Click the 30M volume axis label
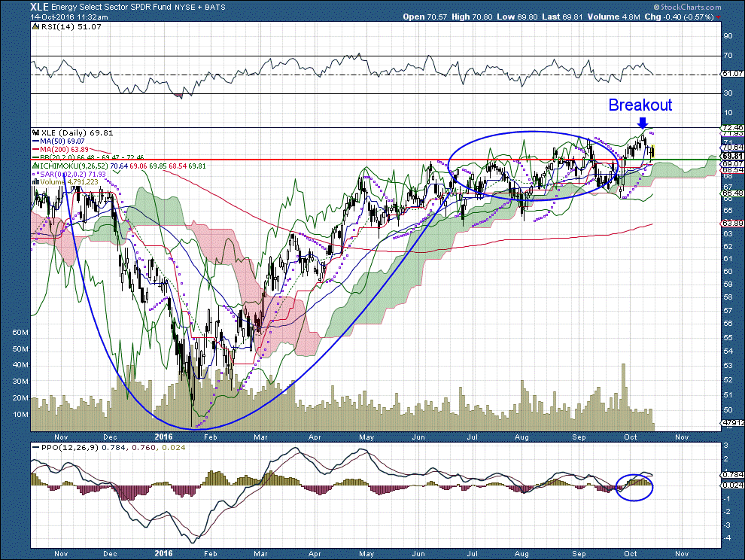 coord(20,382)
